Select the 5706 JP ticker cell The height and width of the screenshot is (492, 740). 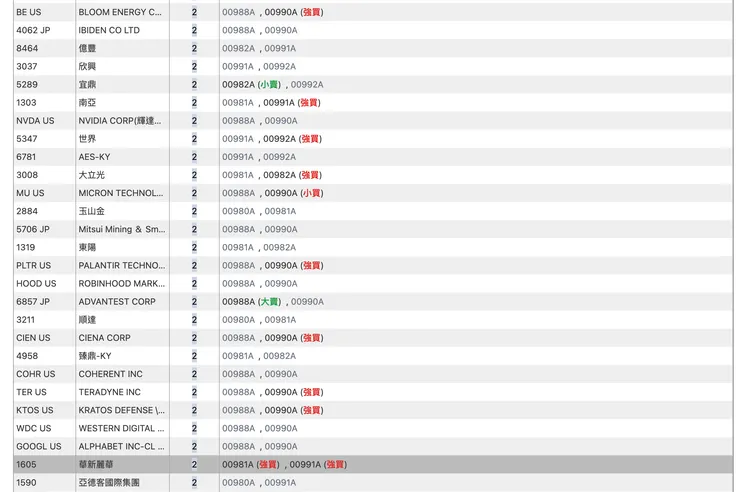[33, 229]
